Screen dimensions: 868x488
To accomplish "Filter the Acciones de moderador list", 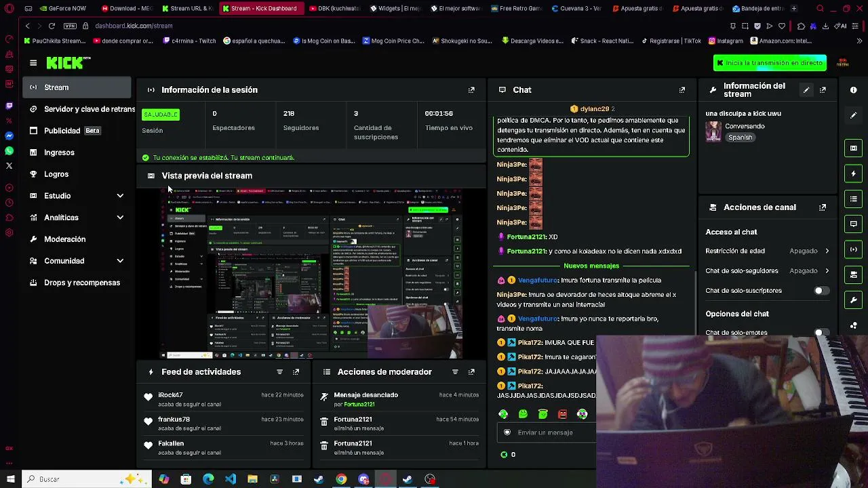I will click(455, 371).
